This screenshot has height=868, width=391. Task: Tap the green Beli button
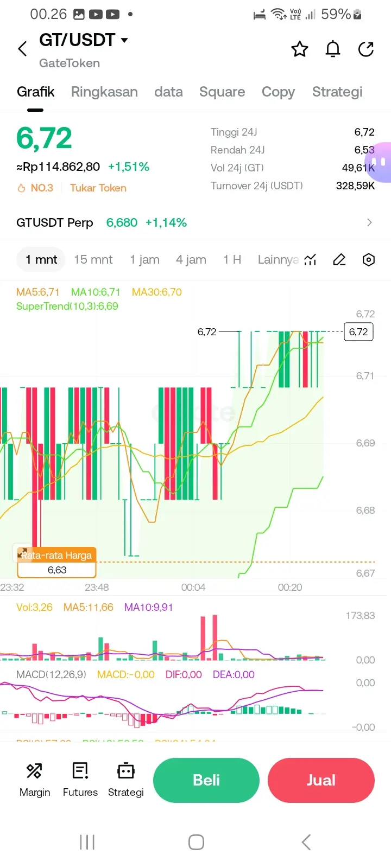coord(206,780)
